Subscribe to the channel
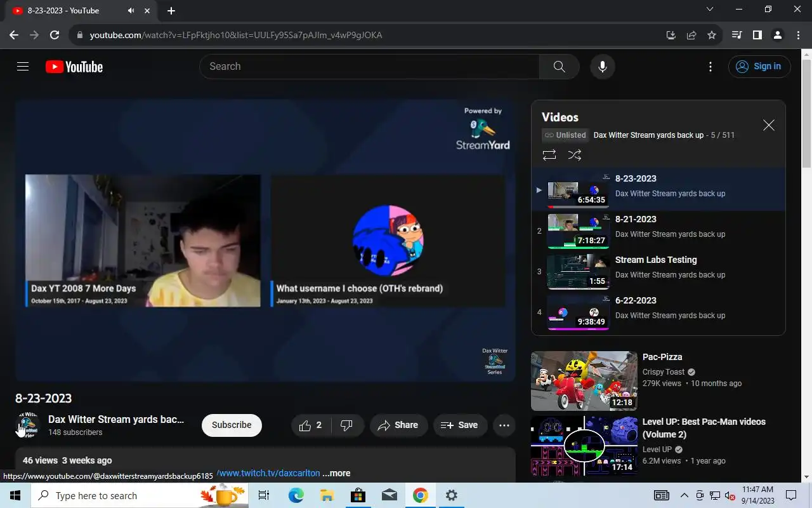 click(232, 425)
